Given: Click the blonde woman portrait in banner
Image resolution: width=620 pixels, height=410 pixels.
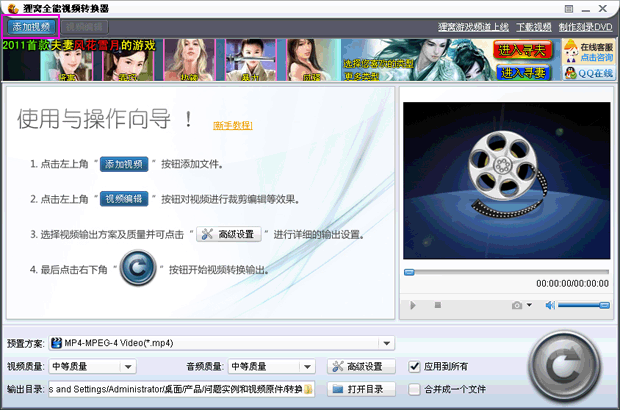Looking at the screenshot, I should pyautogui.click(x=189, y=60).
